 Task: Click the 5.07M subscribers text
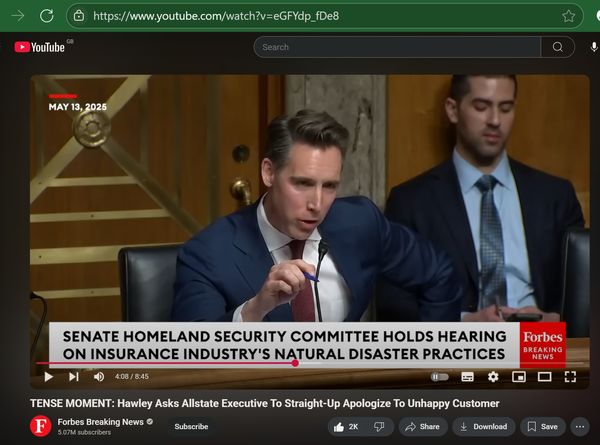point(84,432)
